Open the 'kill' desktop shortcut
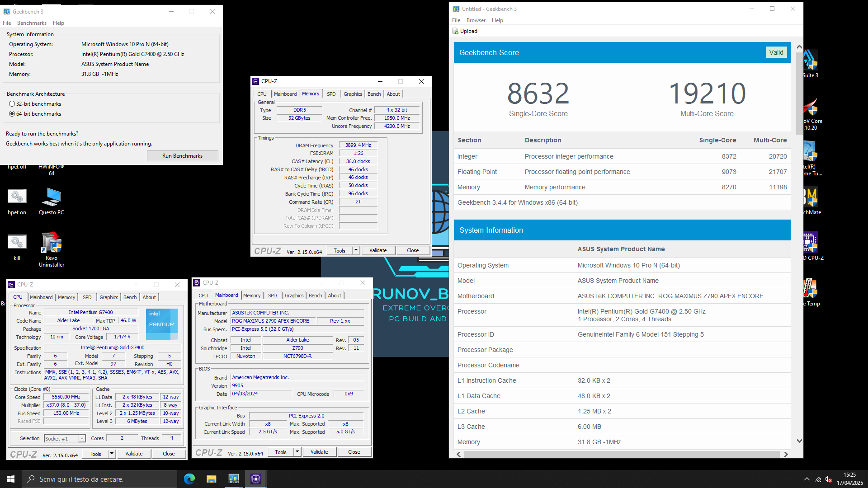 click(17, 247)
